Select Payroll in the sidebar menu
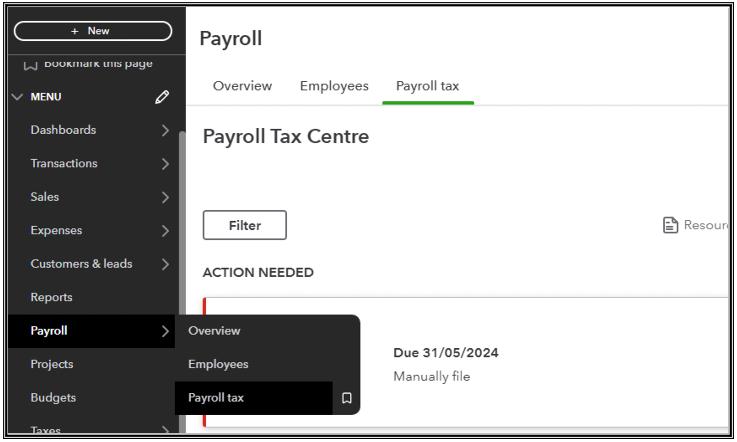 coord(92,331)
